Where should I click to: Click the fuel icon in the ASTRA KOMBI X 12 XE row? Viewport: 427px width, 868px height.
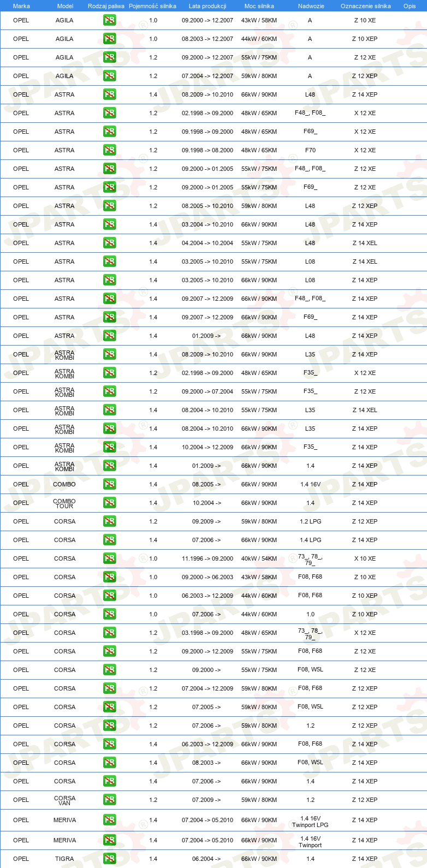click(109, 373)
